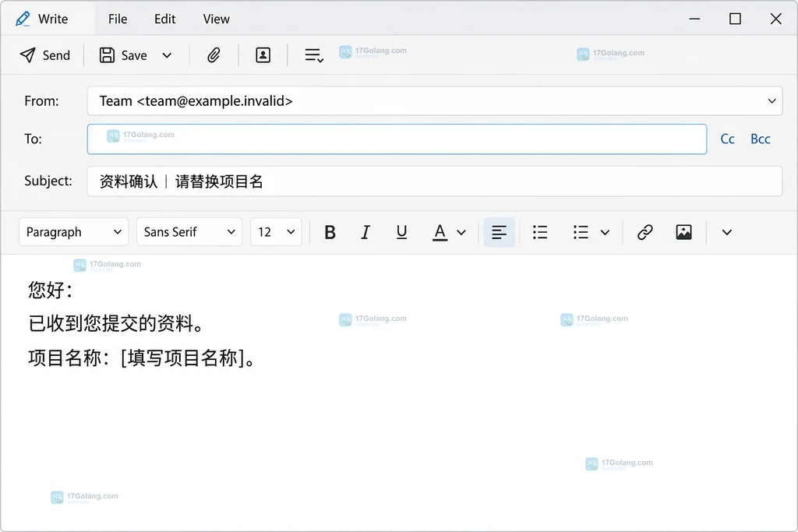Click into the To recipient field
Image resolution: width=798 pixels, height=532 pixels.
pyautogui.click(x=397, y=139)
